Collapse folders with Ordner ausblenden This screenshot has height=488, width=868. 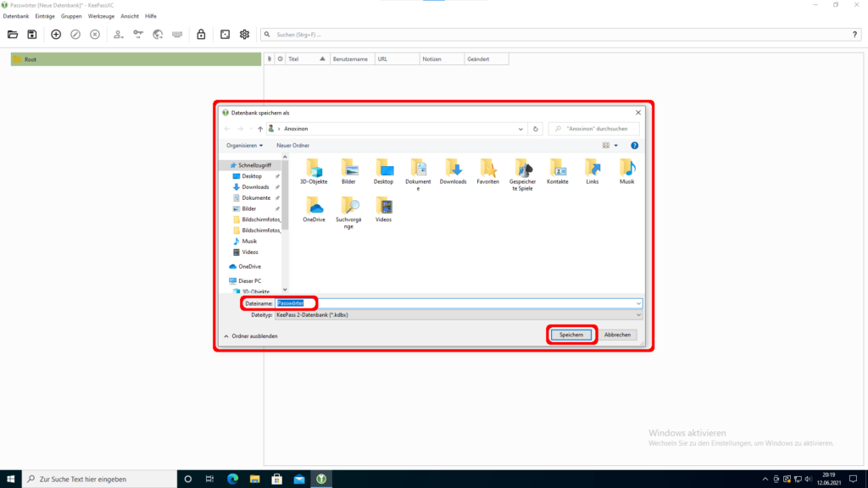(x=251, y=335)
